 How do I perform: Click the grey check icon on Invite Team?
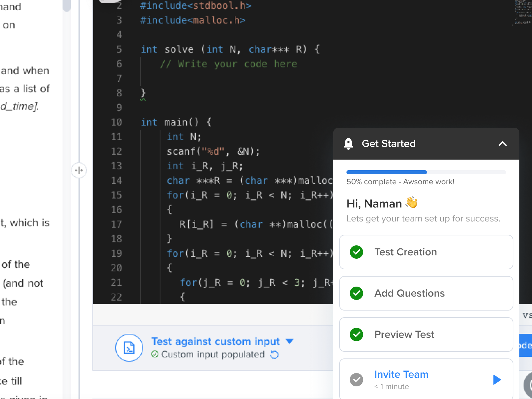tap(356, 379)
